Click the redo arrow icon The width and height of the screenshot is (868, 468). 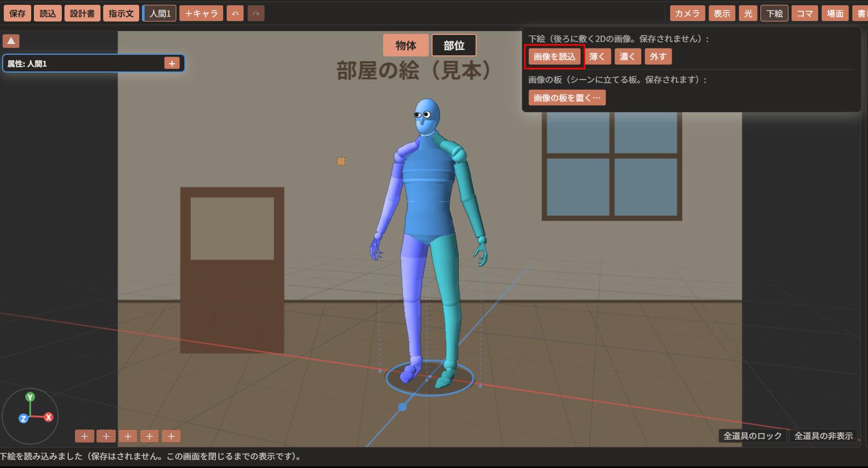(x=256, y=13)
